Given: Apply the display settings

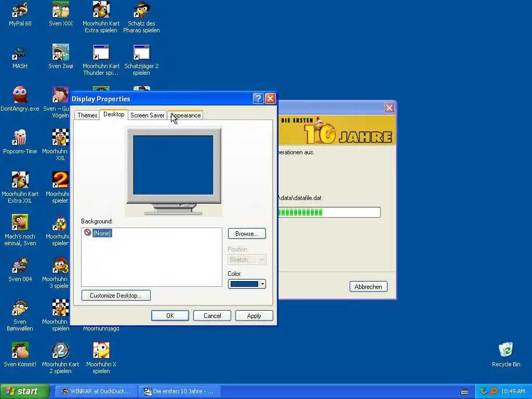Looking at the screenshot, I should click(x=254, y=315).
